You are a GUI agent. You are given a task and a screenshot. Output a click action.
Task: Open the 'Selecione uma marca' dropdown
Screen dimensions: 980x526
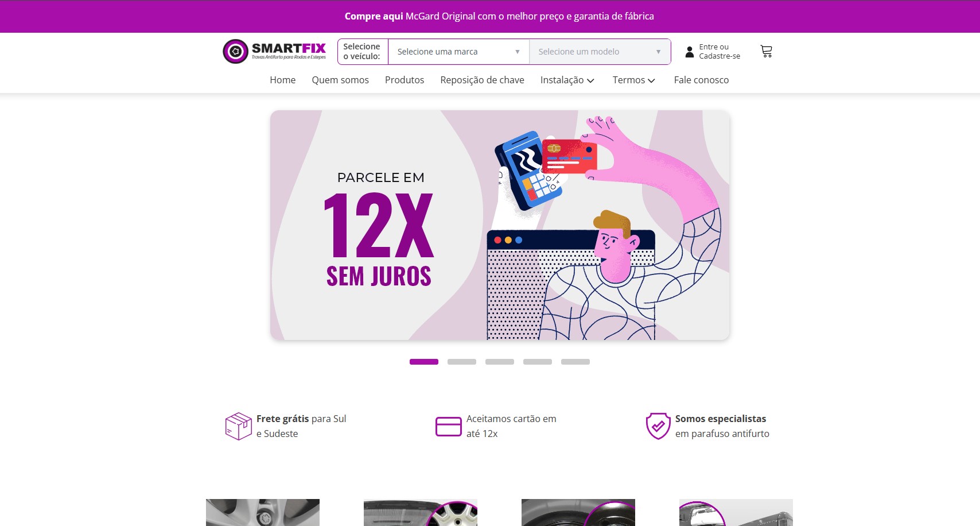click(458, 52)
